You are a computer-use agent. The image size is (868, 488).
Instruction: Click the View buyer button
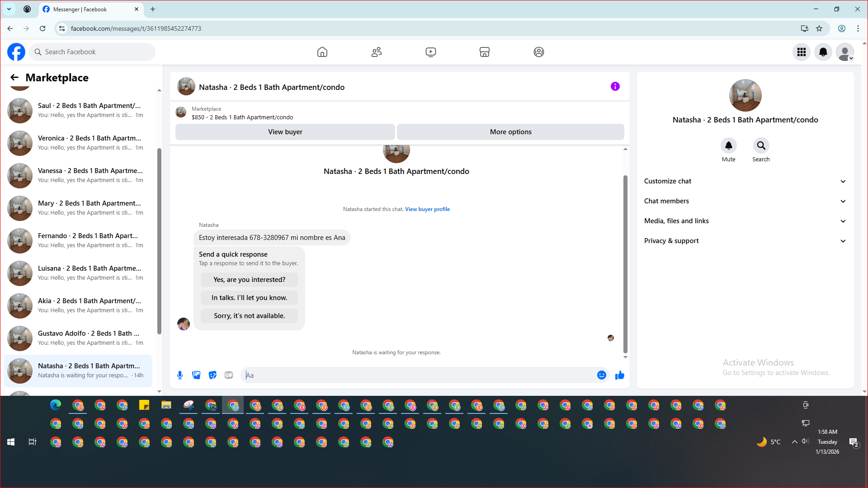285,132
